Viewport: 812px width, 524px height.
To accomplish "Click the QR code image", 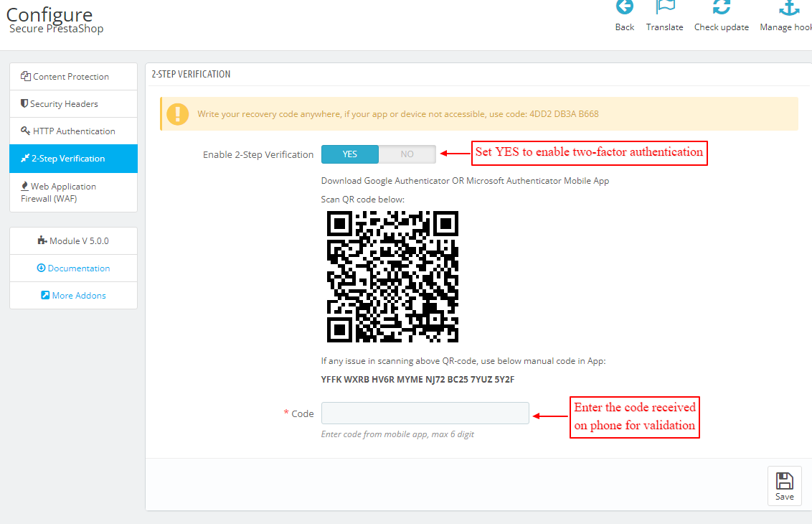I will click(392, 276).
